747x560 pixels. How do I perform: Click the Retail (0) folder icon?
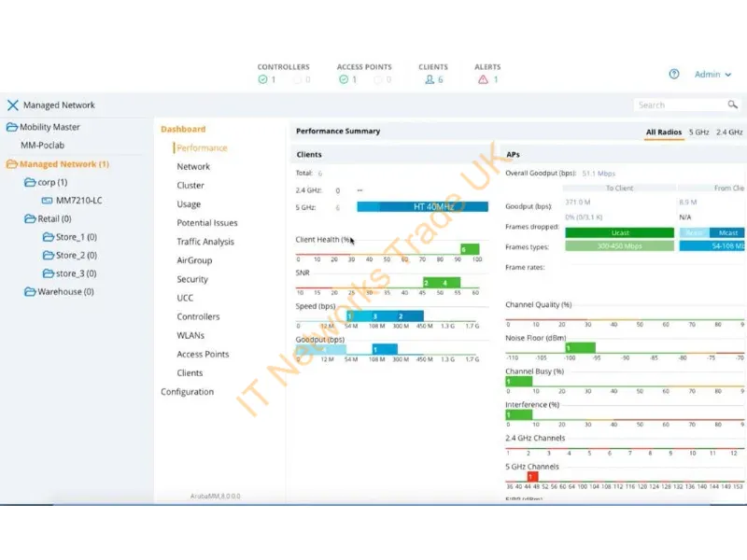pyautogui.click(x=30, y=218)
